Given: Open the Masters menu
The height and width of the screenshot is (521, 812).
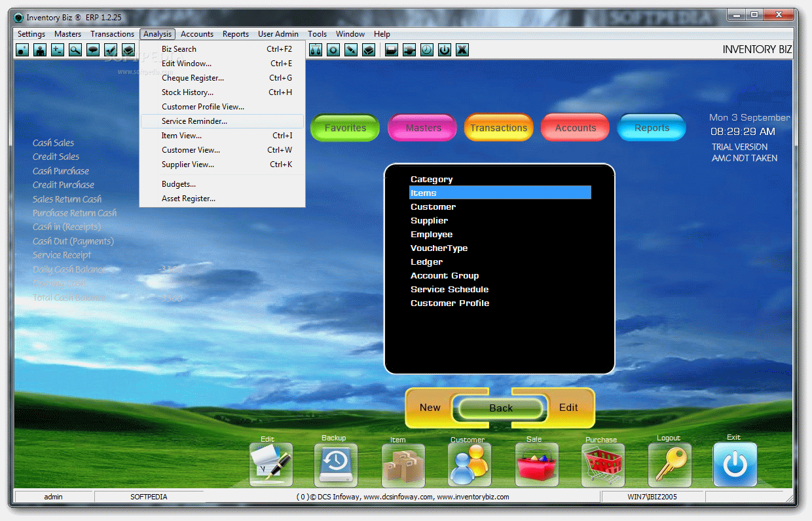Looking at the screenshot, I should click(x=68, y=34).
